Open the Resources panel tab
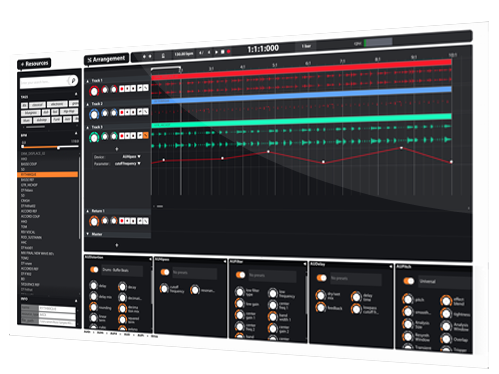 coord(34,63)
